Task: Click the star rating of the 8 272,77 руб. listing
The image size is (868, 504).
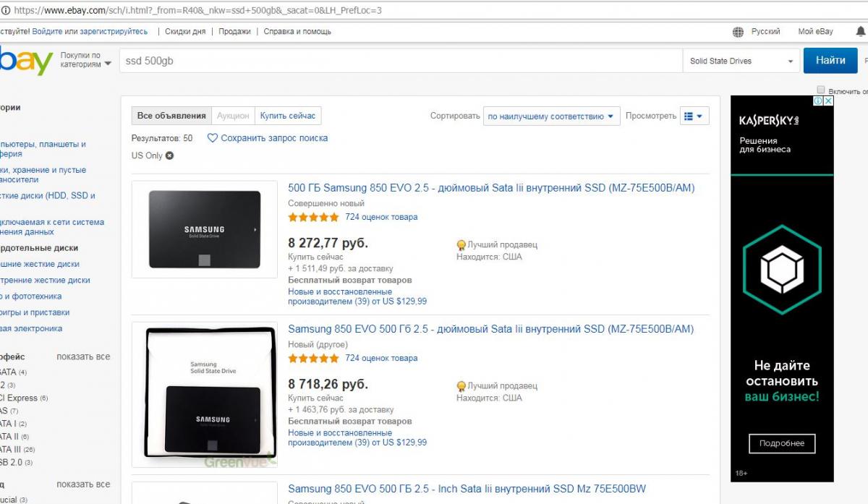Action: coord(313,217)
